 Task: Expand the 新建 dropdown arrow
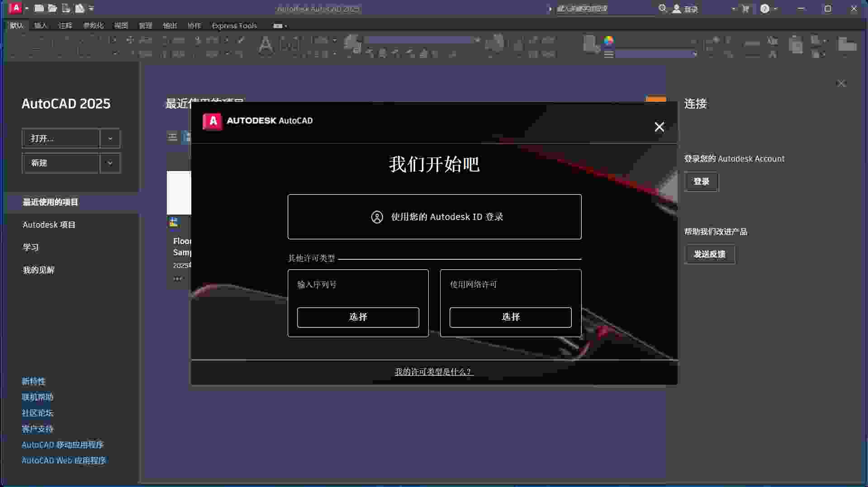[x=110, y=163]
